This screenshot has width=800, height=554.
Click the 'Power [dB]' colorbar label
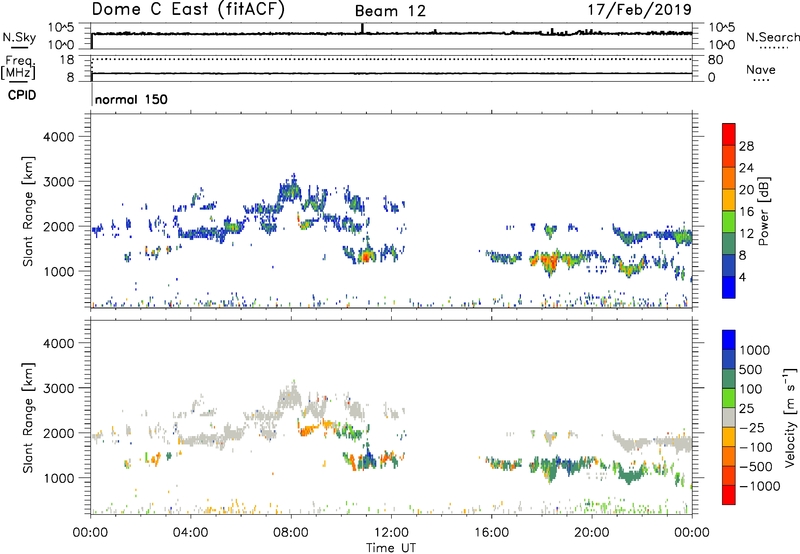click(764, 211)
